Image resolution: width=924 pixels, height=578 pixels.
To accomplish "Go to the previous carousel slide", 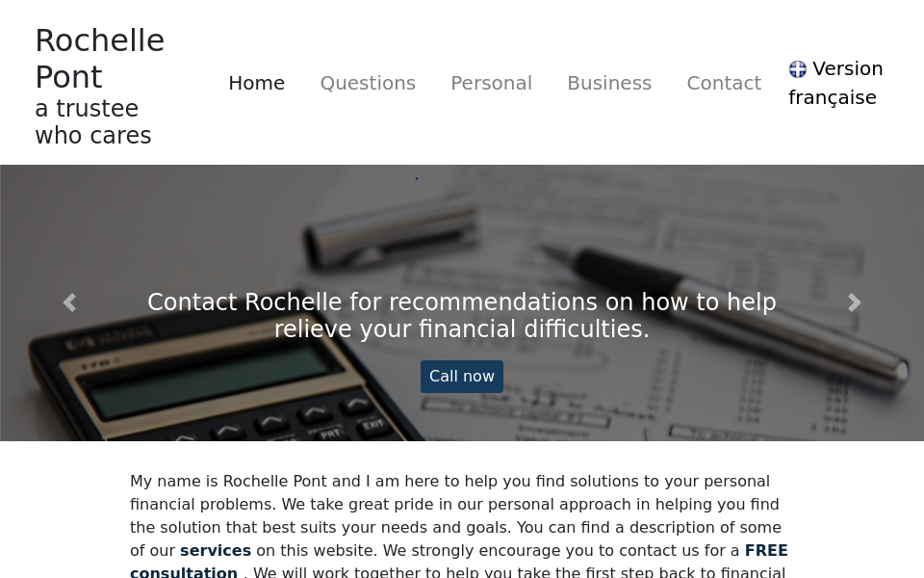I will pos(69,302).
